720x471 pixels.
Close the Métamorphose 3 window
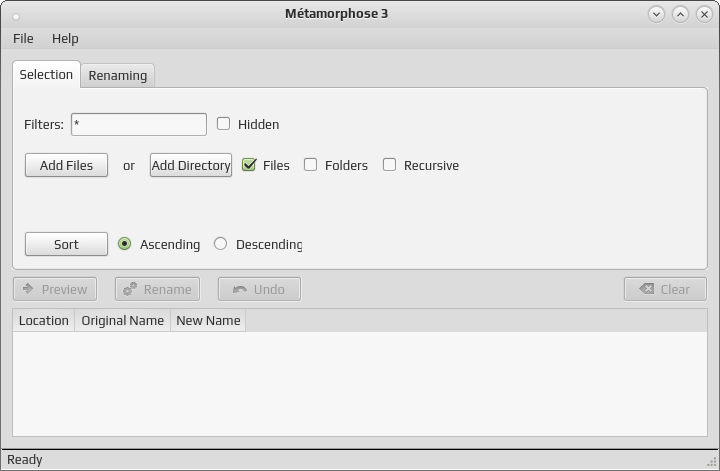point(704,14)
